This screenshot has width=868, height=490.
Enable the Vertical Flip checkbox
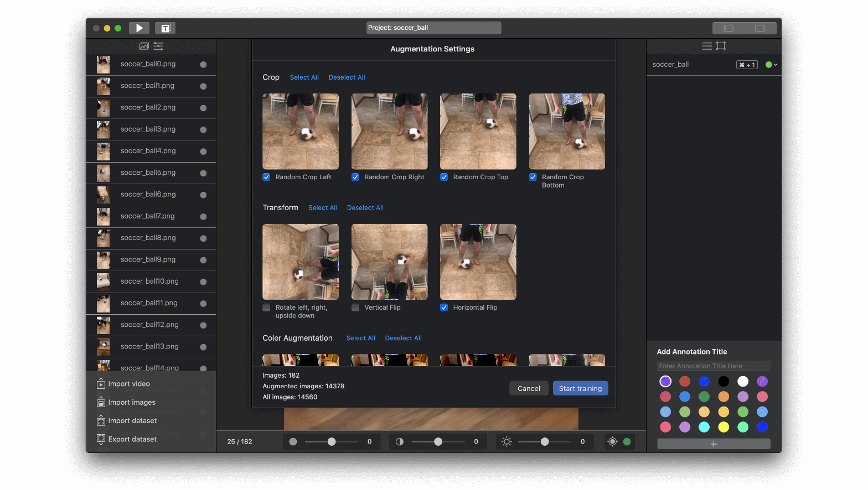[355, 307]
